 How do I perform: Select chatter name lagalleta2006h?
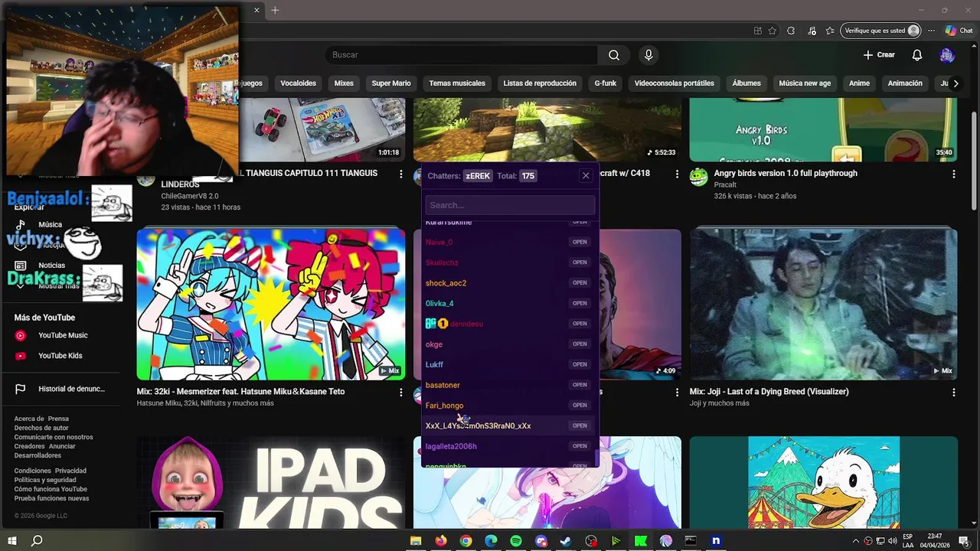[451, 446]
